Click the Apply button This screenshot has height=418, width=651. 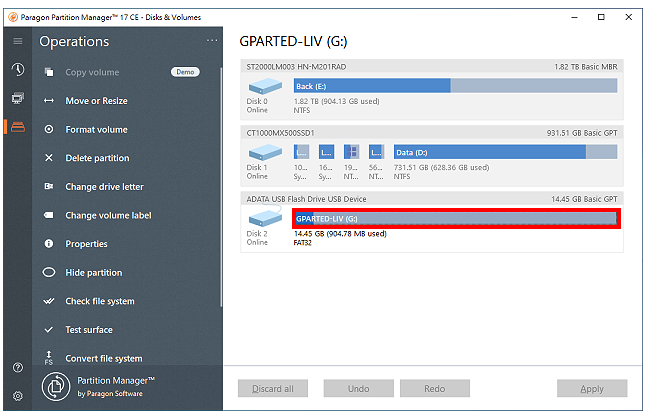(x=592, y=389)
